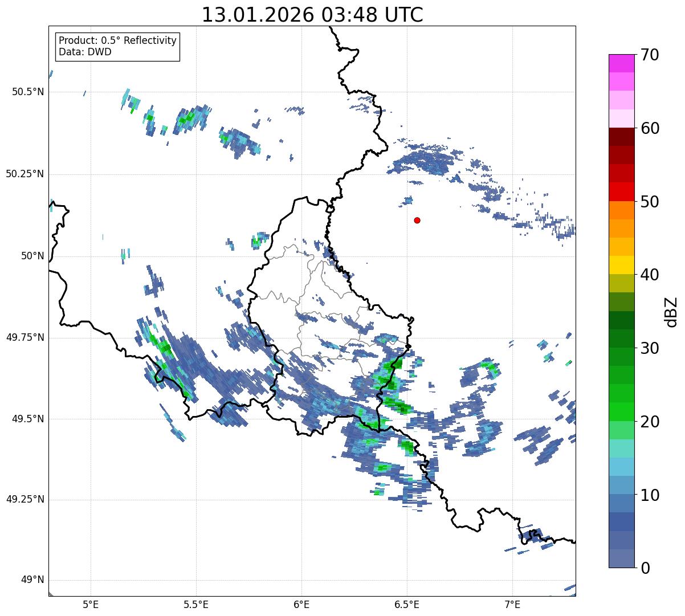The image size is (685, 616).
Task: Click the Product: 0.5° Reflectivity label
Action: (x=117, y=41)
